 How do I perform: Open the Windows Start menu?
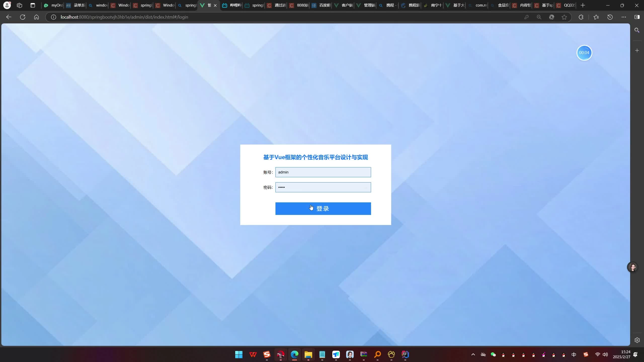click(x=239, y=354)
